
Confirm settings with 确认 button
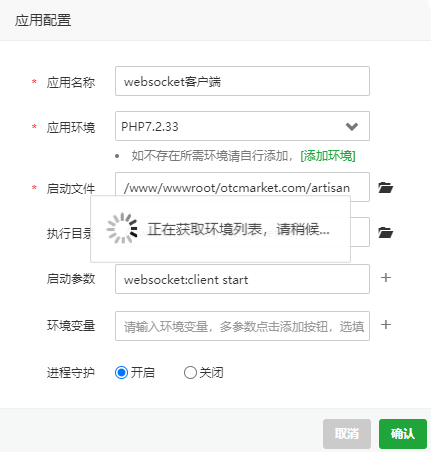[x=403, y=434]
